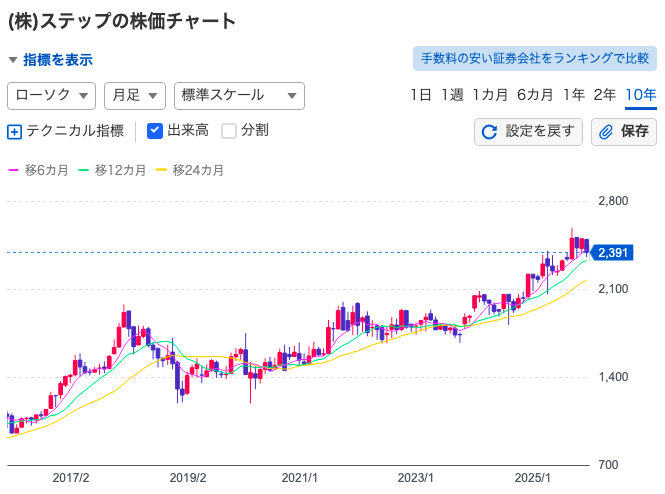Open the 手数料の安い証券会社 ranking link
The image size is (665, 494).
(534, 59)
